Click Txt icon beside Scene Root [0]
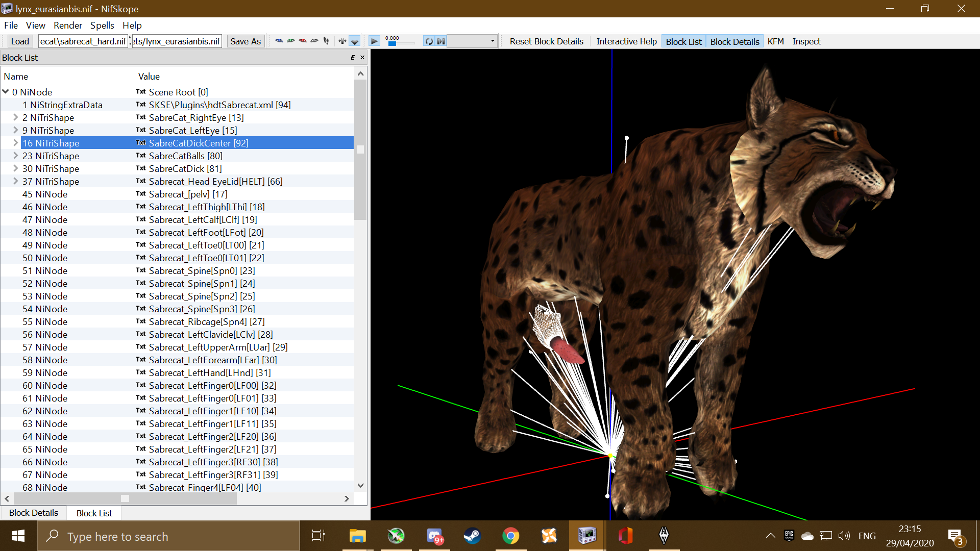This screenshot has height=551, width=980. (141, 92)
